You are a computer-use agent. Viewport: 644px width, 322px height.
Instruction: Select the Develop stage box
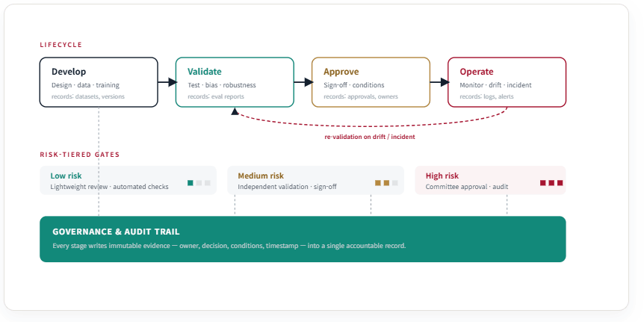[99, 82]
